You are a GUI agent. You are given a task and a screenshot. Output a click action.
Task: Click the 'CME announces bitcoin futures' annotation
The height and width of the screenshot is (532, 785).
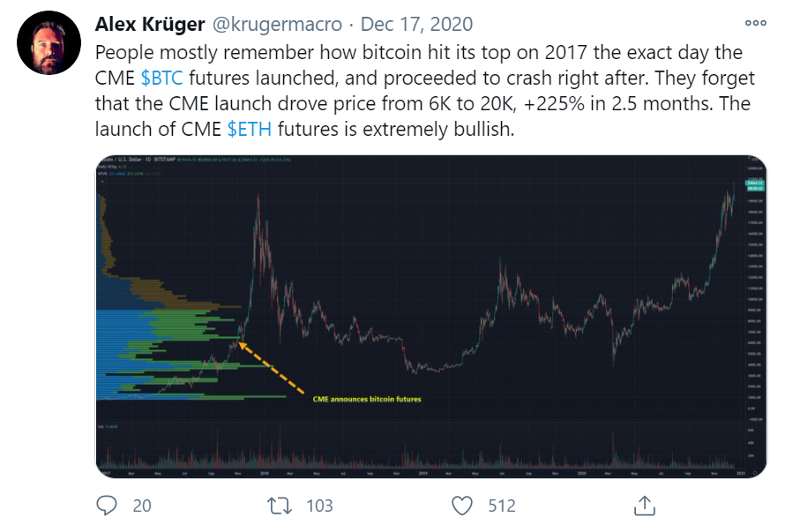click(x=367, y=399)
